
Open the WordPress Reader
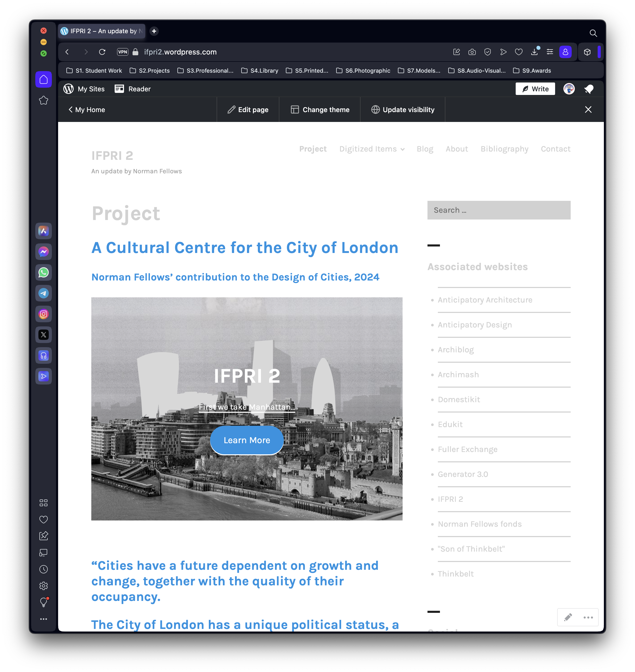coord(133,89)
